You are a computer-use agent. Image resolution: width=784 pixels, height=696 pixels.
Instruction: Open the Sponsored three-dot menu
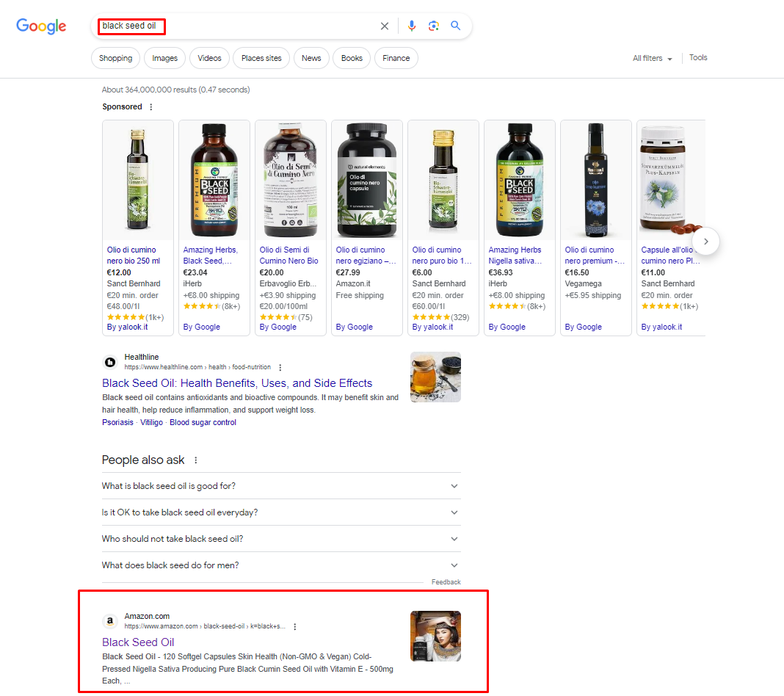(151, 107)
